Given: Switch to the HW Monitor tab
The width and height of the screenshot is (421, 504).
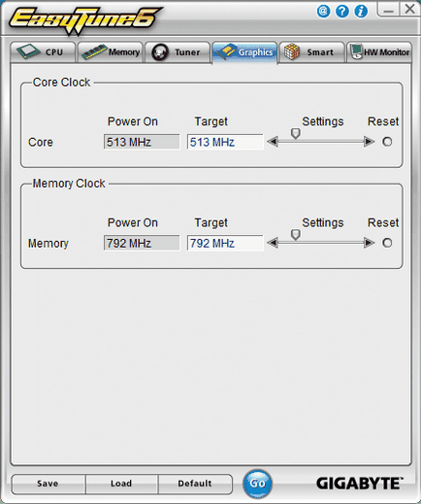Looking at the screenshot, I should tap(379, 52).
